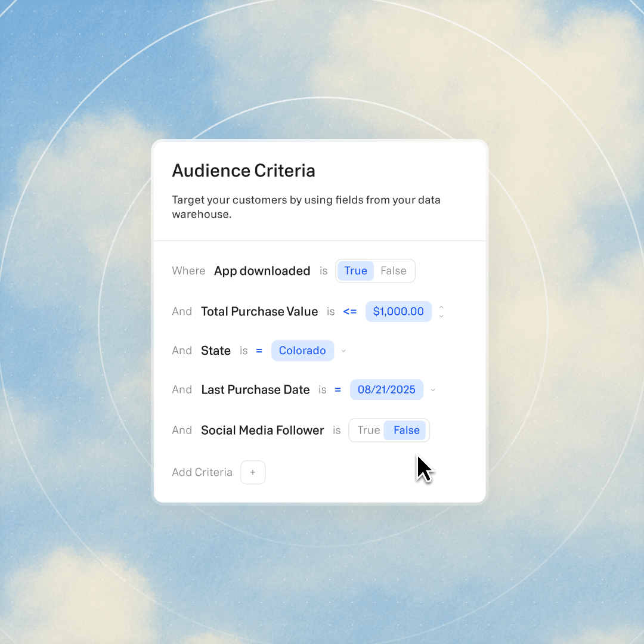
Task: Click the 08/21/2025 date value
Action: (386, 390)
